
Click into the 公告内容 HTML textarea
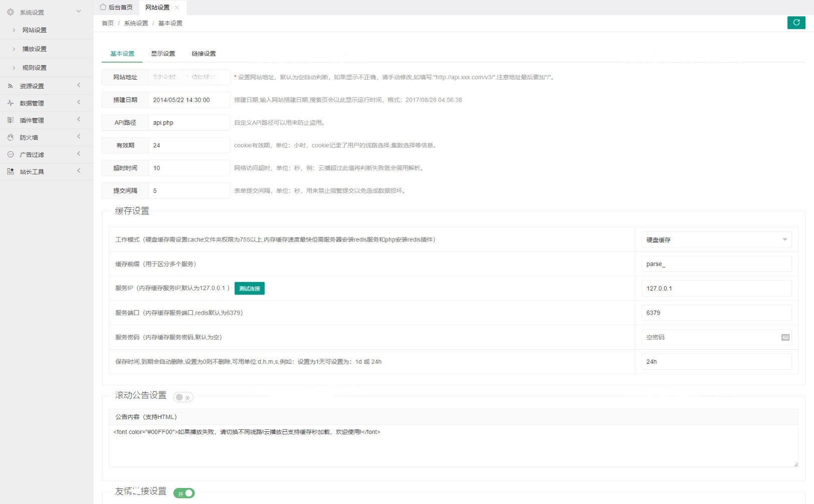point(453,446)
